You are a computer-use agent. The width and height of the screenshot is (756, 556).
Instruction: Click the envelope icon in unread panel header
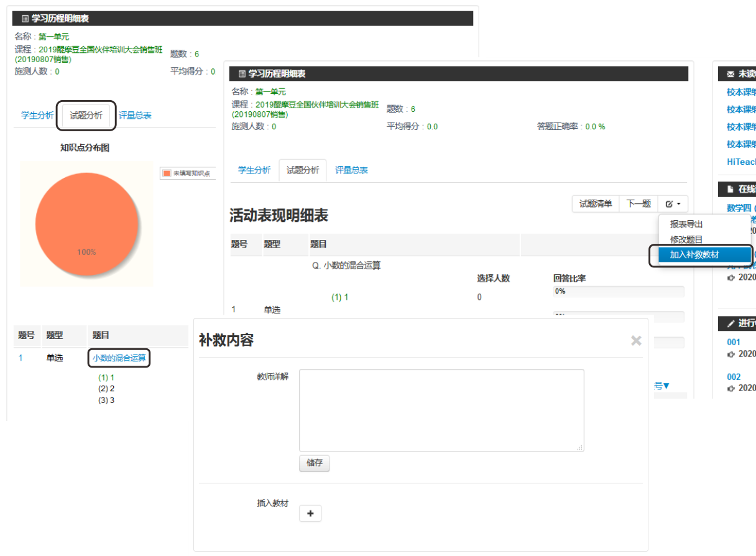pyautogui.click(x=730, y=74)
